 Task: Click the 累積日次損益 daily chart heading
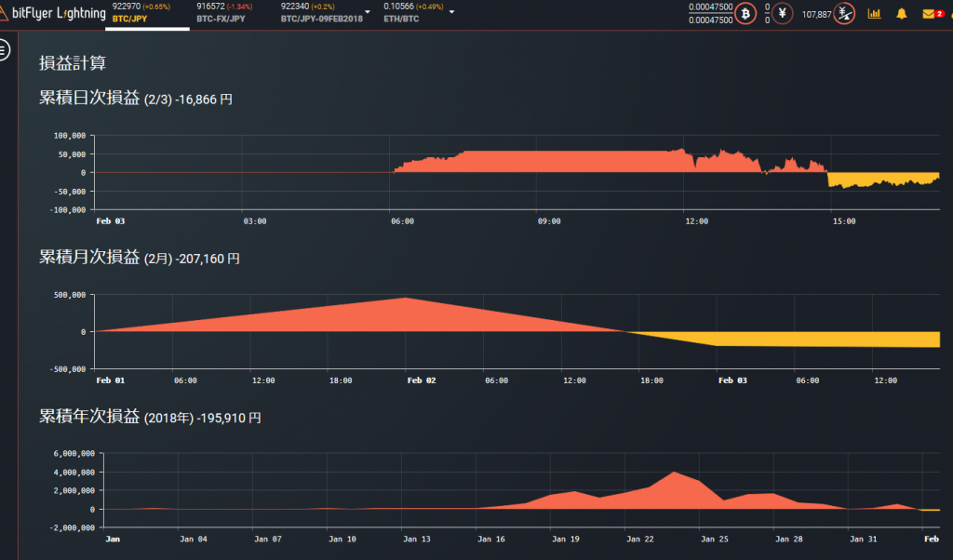click(x=90, y=98)
